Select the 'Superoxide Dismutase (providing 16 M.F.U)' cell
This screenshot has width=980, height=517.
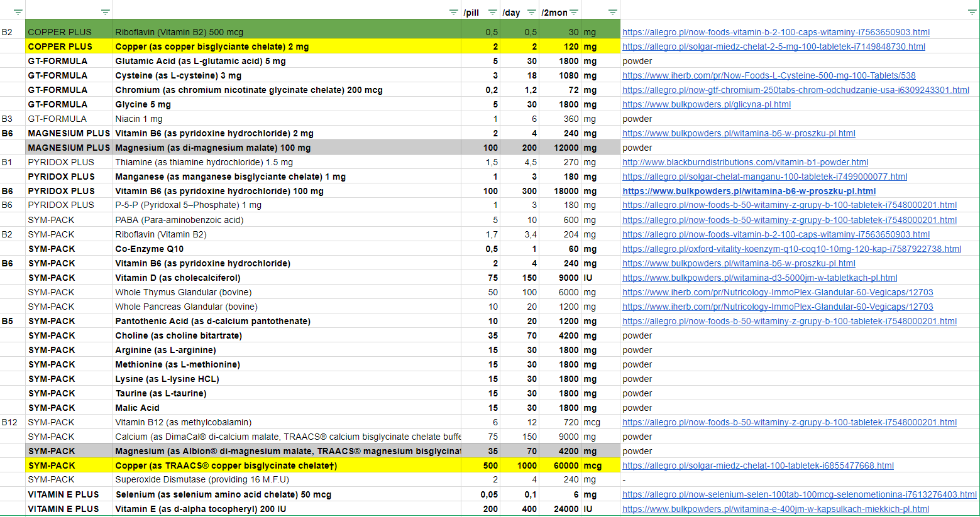(x=287, y=479)
